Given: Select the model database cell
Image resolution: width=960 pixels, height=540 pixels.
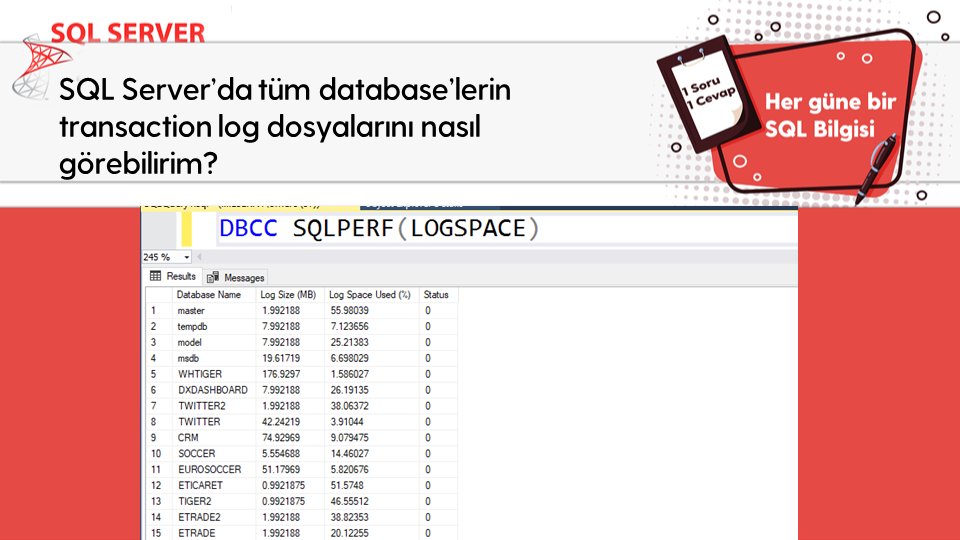Looking at the screenshot, I should click(214, 342).
